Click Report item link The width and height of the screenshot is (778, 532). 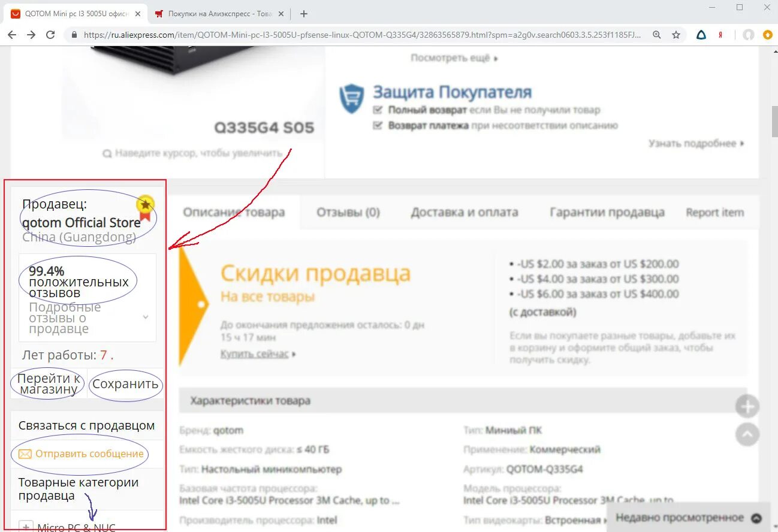click(x=715, y=212)
